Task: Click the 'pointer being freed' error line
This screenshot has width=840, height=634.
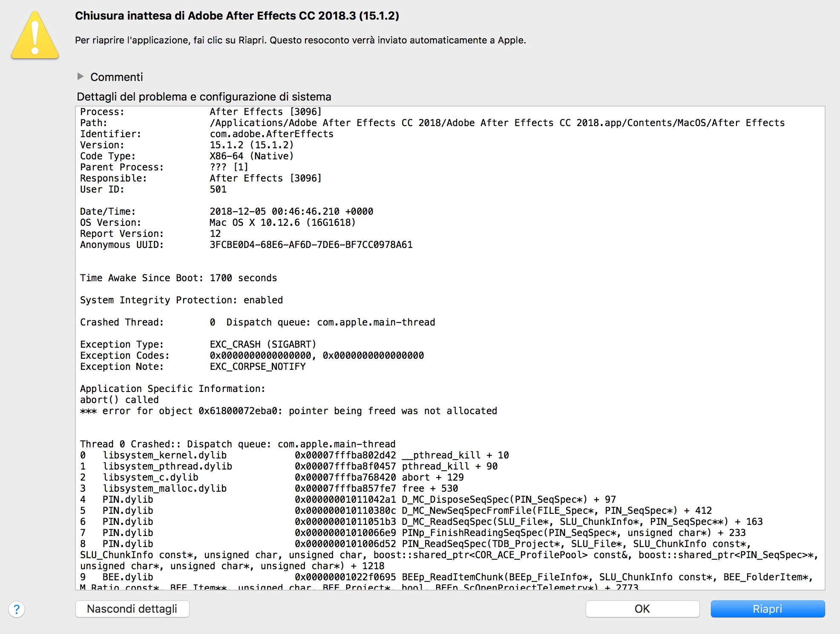Action: [288, 411]
